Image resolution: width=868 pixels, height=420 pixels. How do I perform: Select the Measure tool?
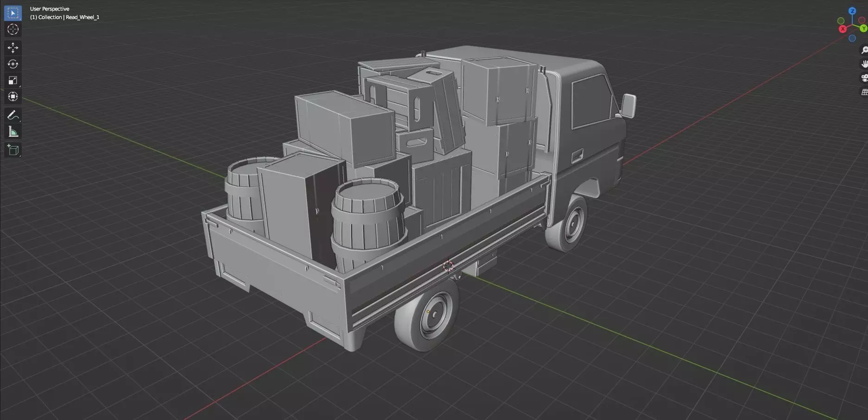point(13,132)
